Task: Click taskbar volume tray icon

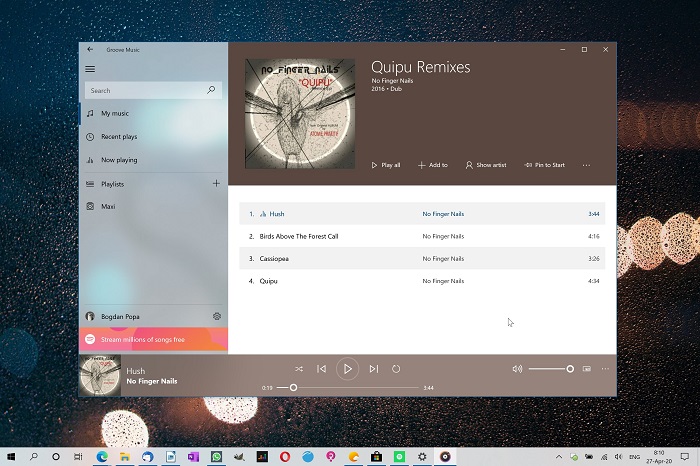Action: [x=618, y=457]
